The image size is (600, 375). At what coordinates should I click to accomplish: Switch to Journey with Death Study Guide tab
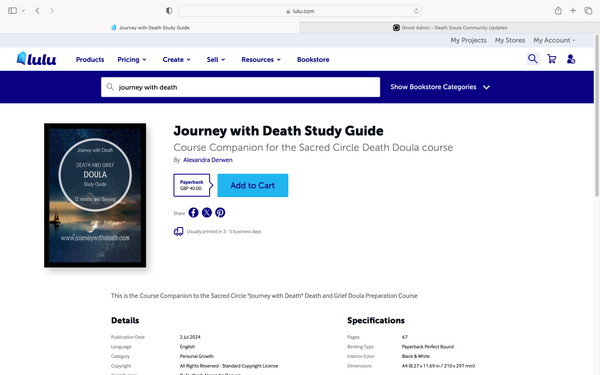(x=150, y=28)
